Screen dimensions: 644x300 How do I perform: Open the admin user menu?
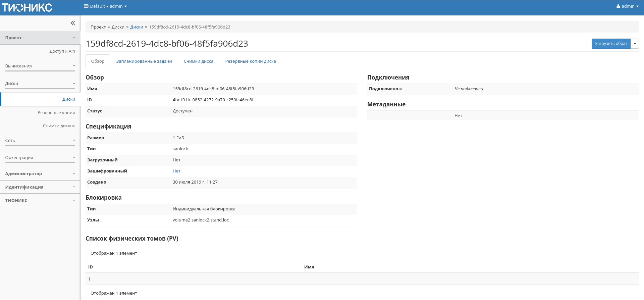[x=627, y=6]
